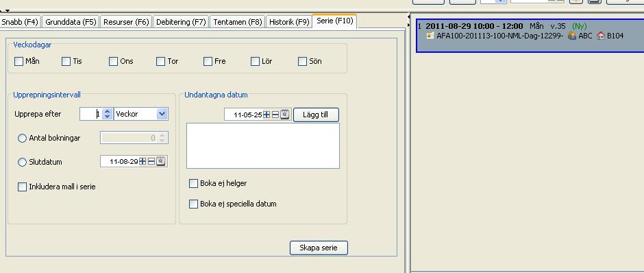Switch to the Grunddata (F5) tab

click(x=71, y=22)
